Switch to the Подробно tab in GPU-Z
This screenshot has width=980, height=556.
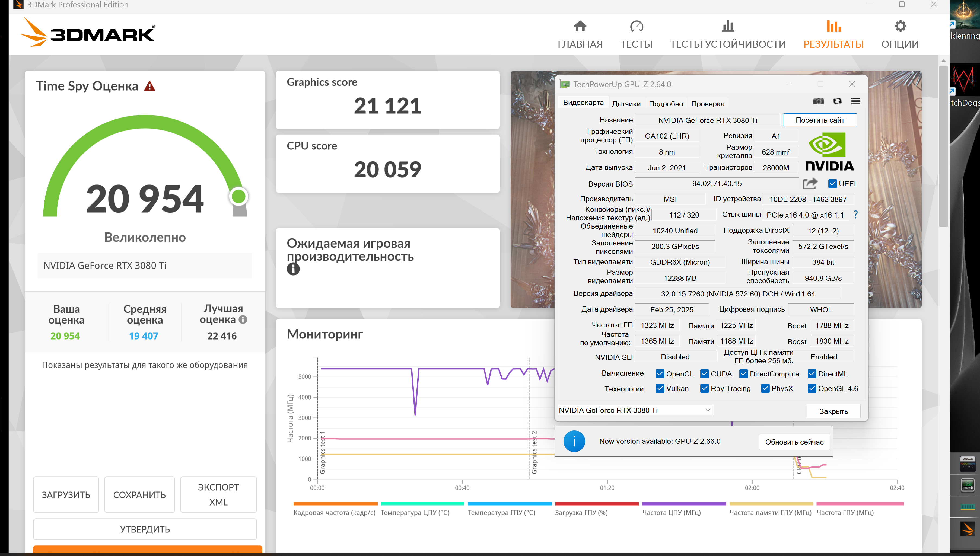[x=666, y=104]
